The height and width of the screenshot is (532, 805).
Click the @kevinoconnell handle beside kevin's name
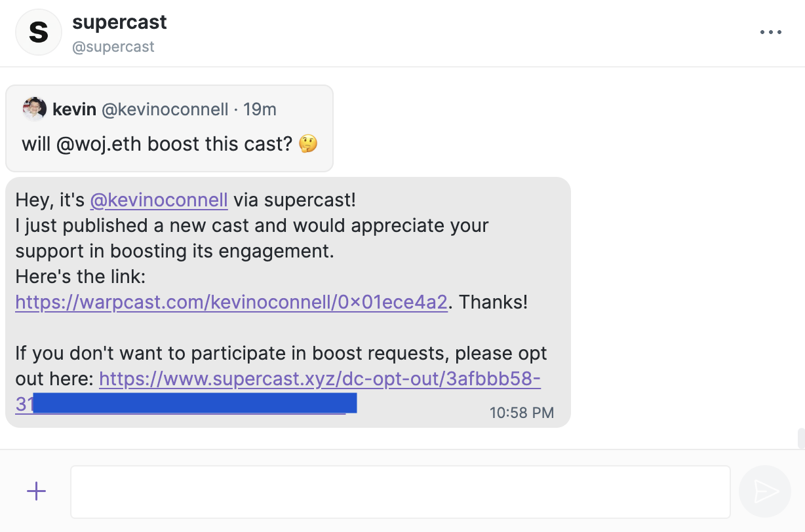pyautogui.click(x=165, y=109)
